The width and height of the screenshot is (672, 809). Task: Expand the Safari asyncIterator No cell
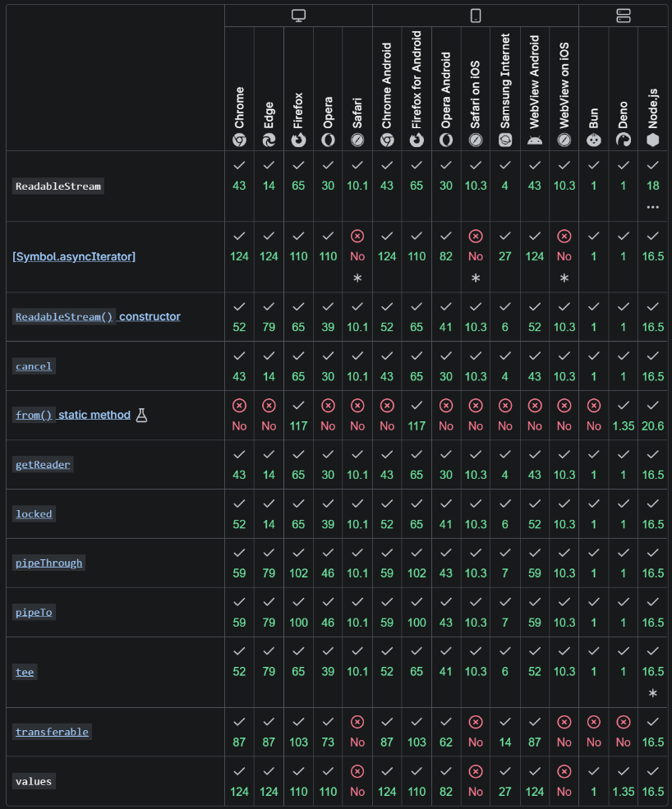click(357, 257)
